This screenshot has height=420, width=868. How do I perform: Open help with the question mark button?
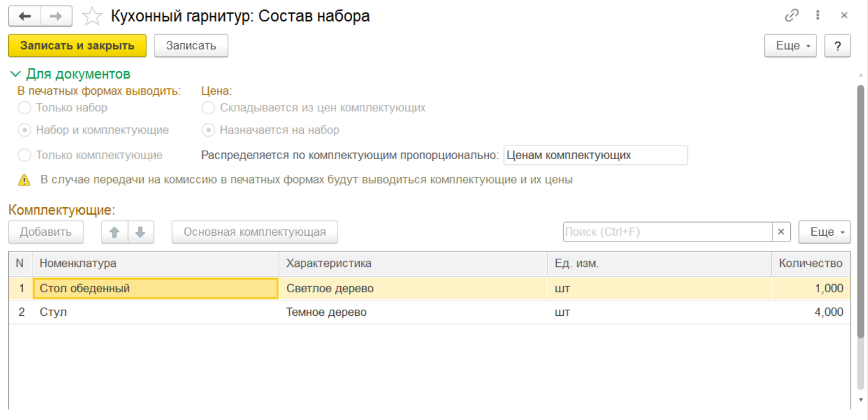coord(837,45)
